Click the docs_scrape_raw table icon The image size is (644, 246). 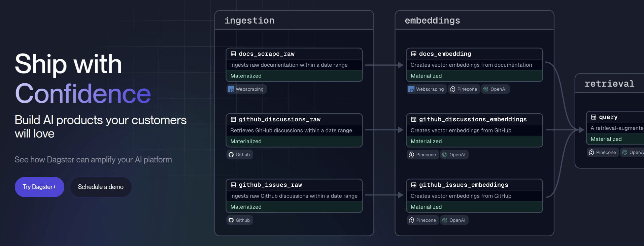[233, 54]
